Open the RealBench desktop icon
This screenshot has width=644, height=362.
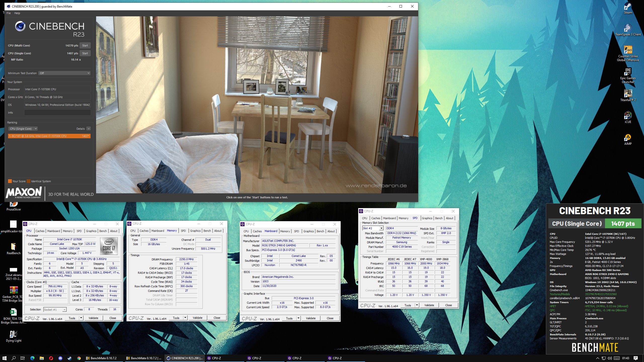pyautogui.click(x=14, y=249)
